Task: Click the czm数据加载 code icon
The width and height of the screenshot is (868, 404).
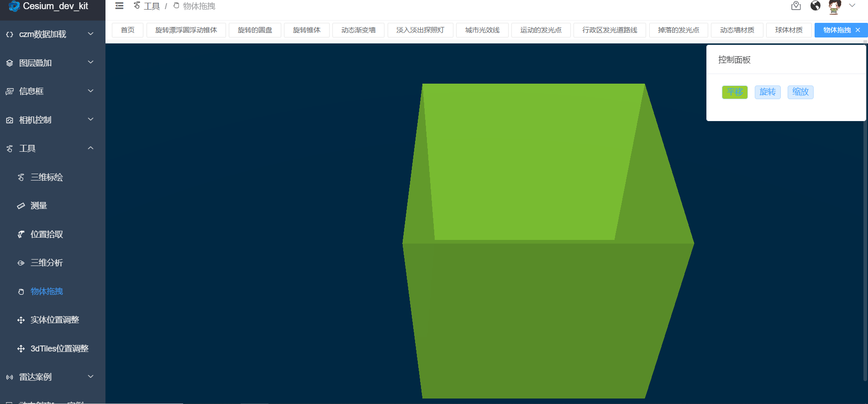Action: pyautogui.click(x=10, y=35)
